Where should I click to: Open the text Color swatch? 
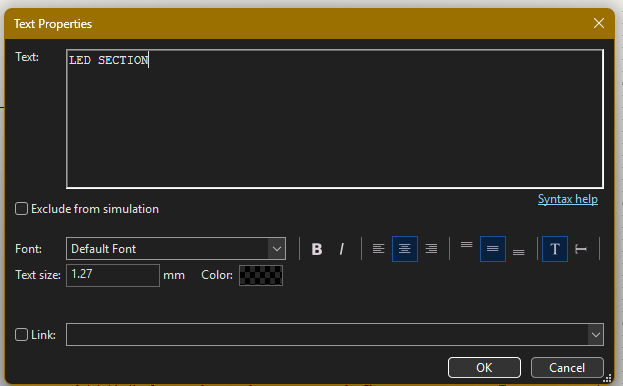click(261, 275)
